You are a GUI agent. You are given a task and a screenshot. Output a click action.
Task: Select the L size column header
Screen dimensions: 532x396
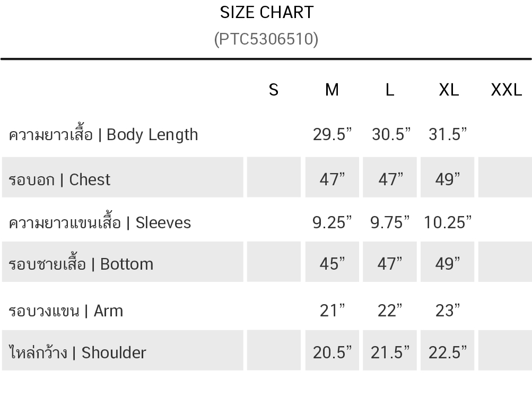[390, 90]
